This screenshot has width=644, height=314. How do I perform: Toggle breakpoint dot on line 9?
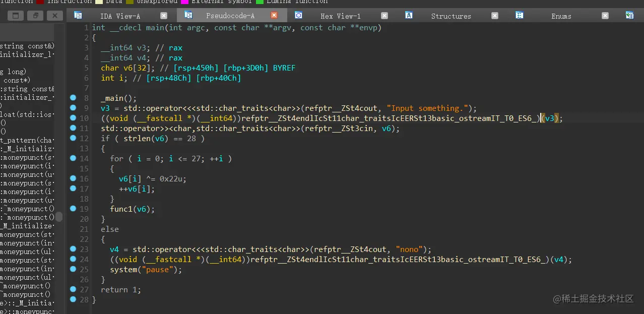73,108
